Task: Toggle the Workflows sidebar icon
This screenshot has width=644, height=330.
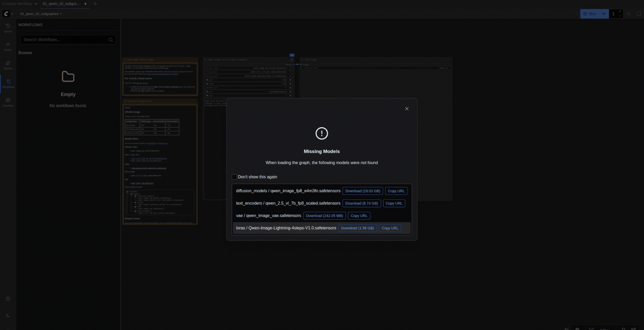Action: point(8,83)
